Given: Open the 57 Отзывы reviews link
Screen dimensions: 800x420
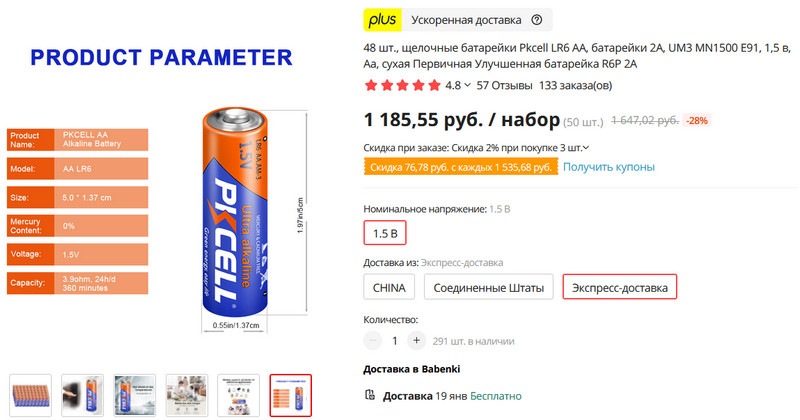Looking at the screenshot, I should [x=504, y=85].
